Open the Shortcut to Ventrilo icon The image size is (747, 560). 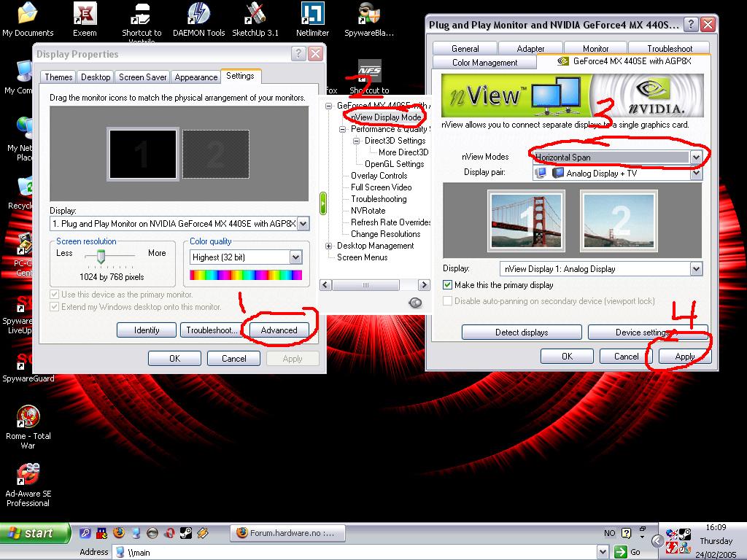point(142,21)
